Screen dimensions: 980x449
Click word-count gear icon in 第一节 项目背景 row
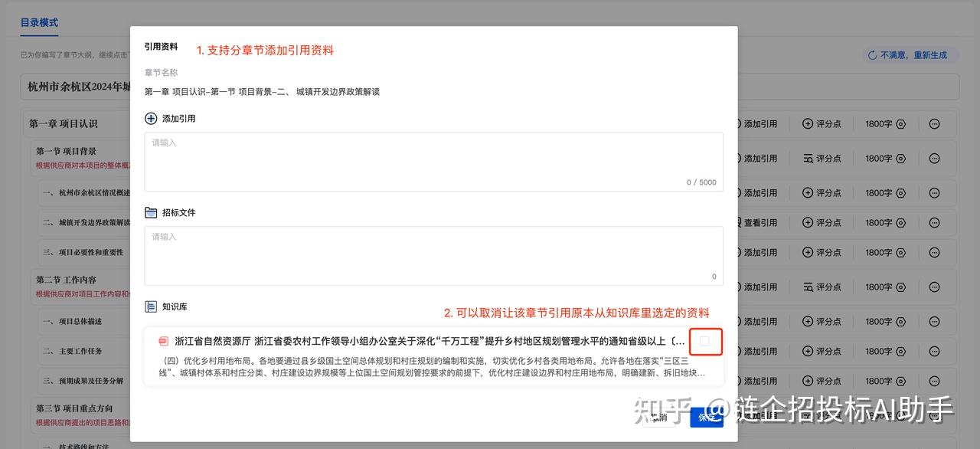900,159
